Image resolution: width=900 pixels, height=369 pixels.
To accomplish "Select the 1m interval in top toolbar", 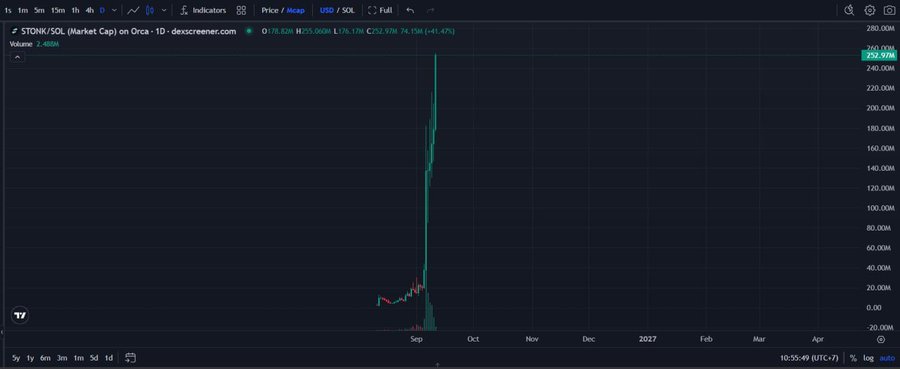I will pos(23,10).
